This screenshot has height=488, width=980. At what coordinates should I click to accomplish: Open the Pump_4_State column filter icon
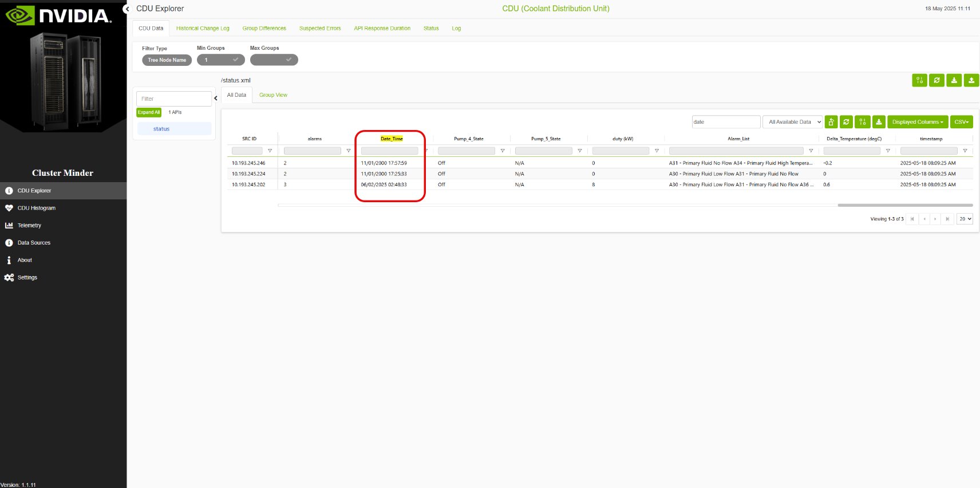tap(503, 151)
